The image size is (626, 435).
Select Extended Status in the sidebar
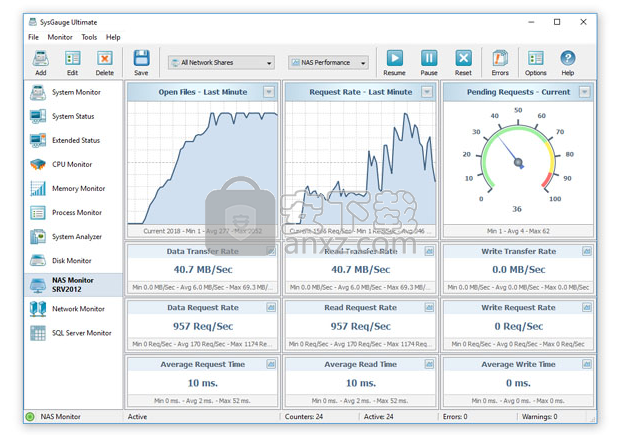pos(73,140)
